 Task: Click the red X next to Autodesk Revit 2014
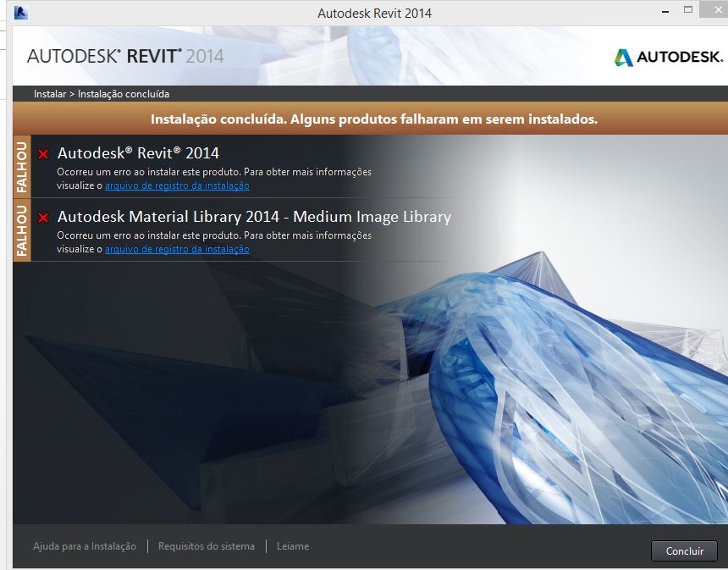pos(43,154)
